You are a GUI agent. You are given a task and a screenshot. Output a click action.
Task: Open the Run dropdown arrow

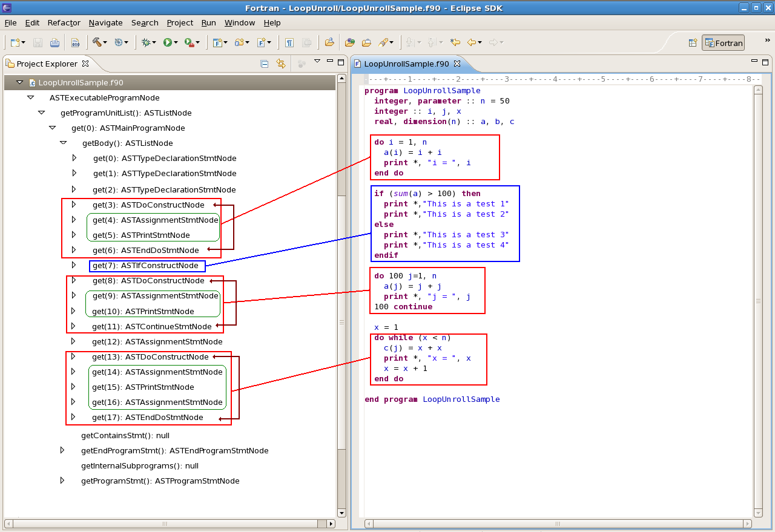point(176,42)
